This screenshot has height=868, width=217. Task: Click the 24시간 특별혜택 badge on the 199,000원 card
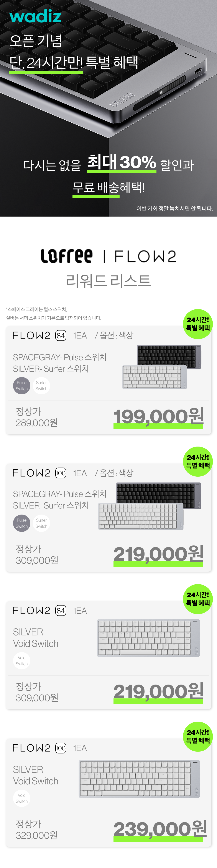tap(198, 324)
